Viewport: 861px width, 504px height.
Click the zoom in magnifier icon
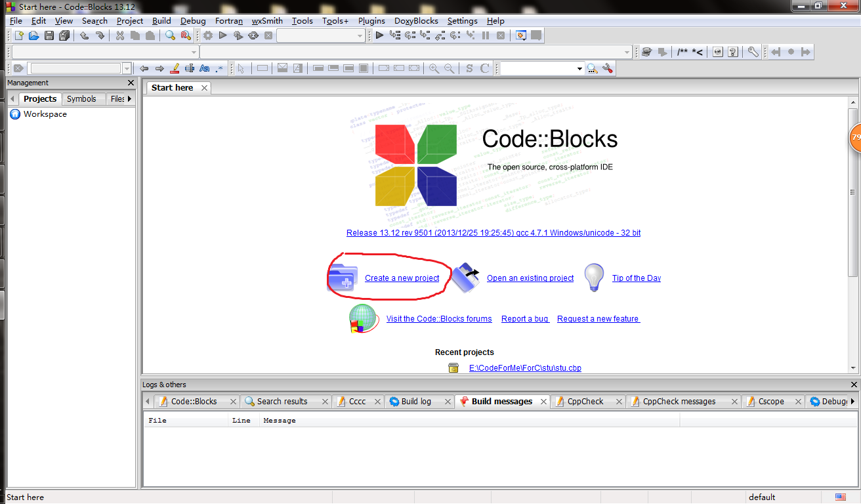click(x=434, y=68)
